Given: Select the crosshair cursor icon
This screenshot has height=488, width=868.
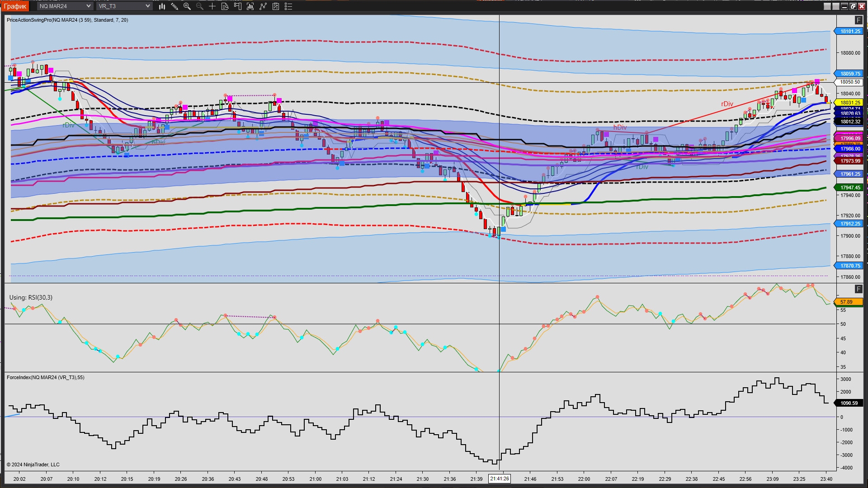Looking at the screenshot, I should coord(212,6).
